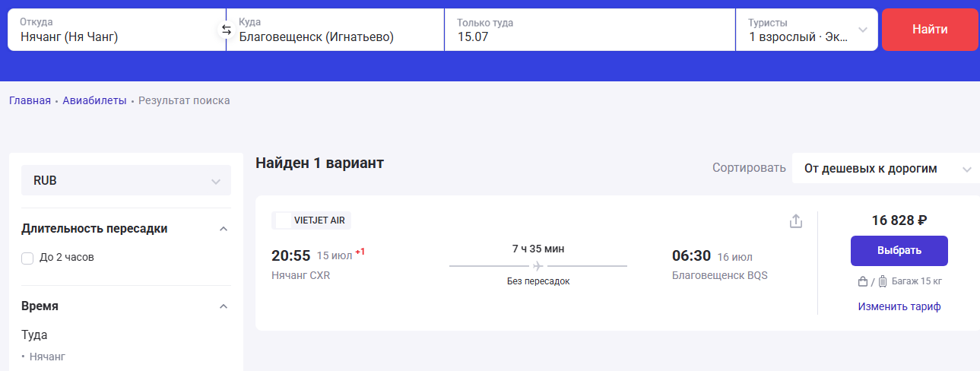Go to 'Главная' in breadcrumbs
The height and width of the screenshot is (371, 980).
click(30, 100)
